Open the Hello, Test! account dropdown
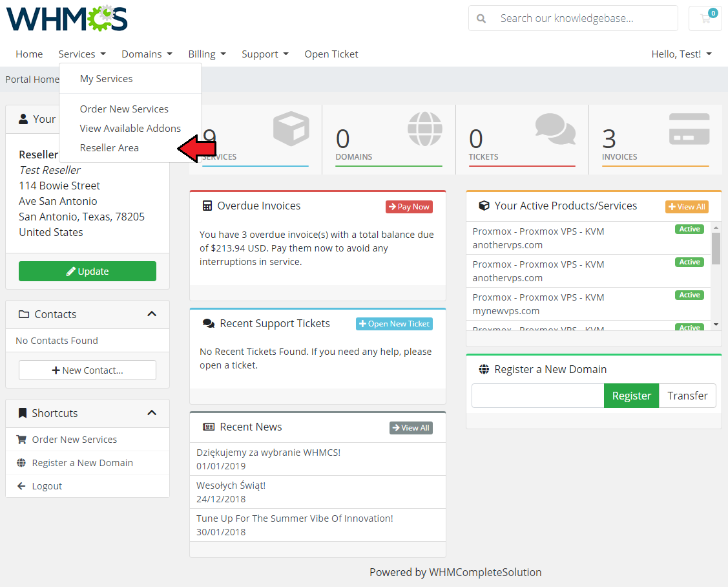This screenshot has height=587, width=728. pyautogui.click(x=681, y=54)
